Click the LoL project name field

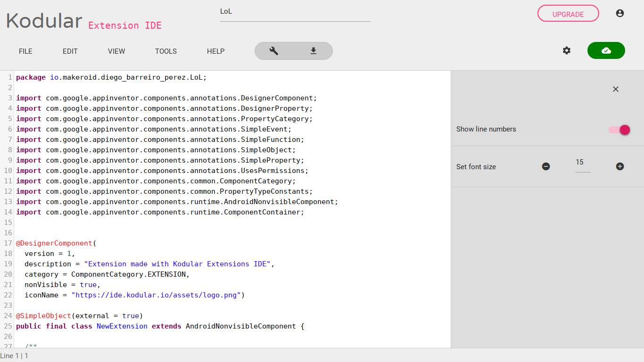(295, 12)
